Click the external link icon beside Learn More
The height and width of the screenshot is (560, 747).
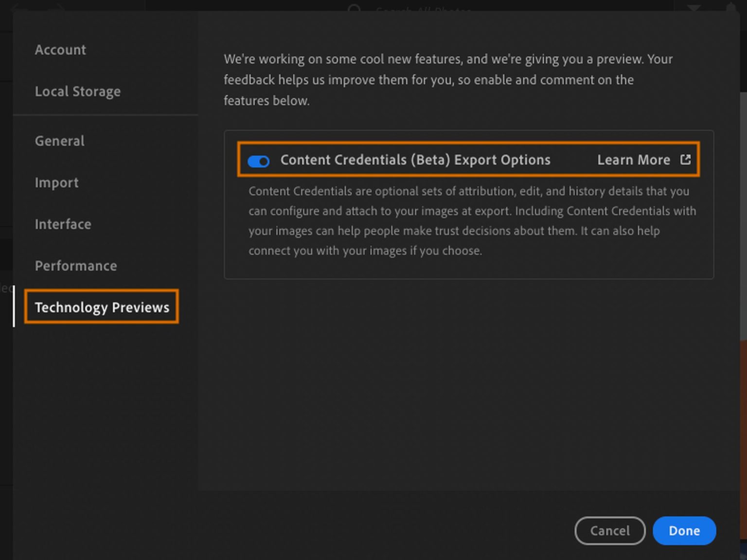pos(685,159)
